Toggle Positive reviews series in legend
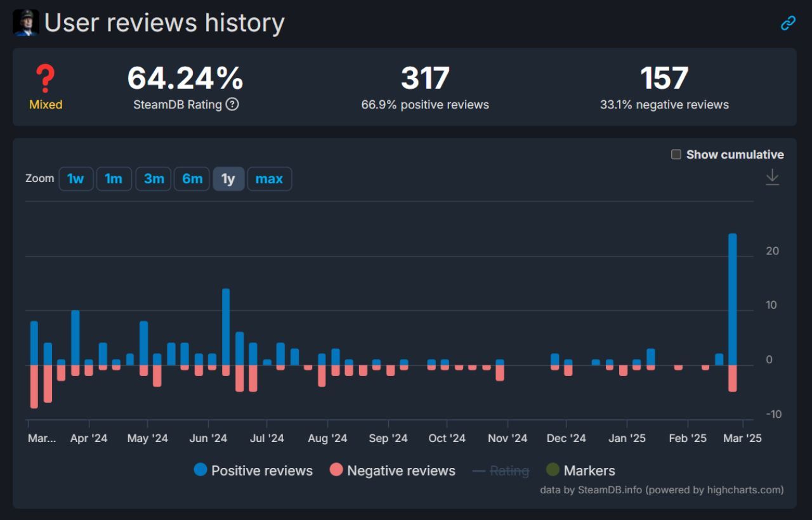This screenshot has height=520, width=812. tap(261, 471)
